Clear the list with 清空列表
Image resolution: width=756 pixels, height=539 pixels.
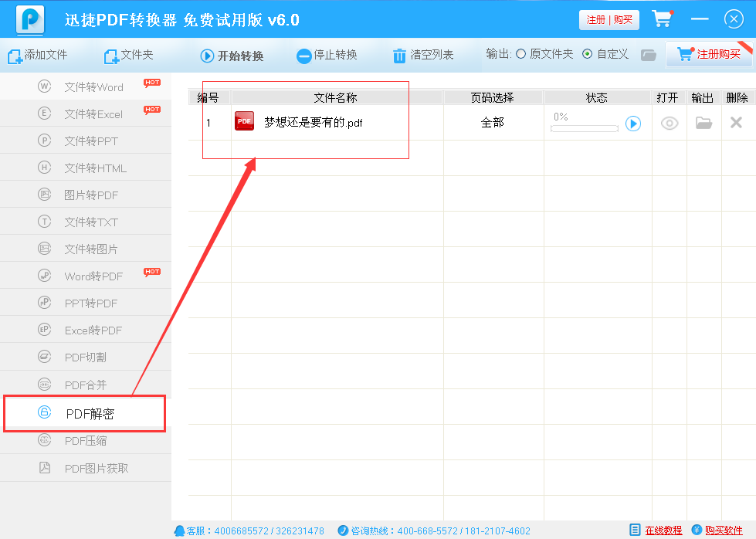click(423, 56)
